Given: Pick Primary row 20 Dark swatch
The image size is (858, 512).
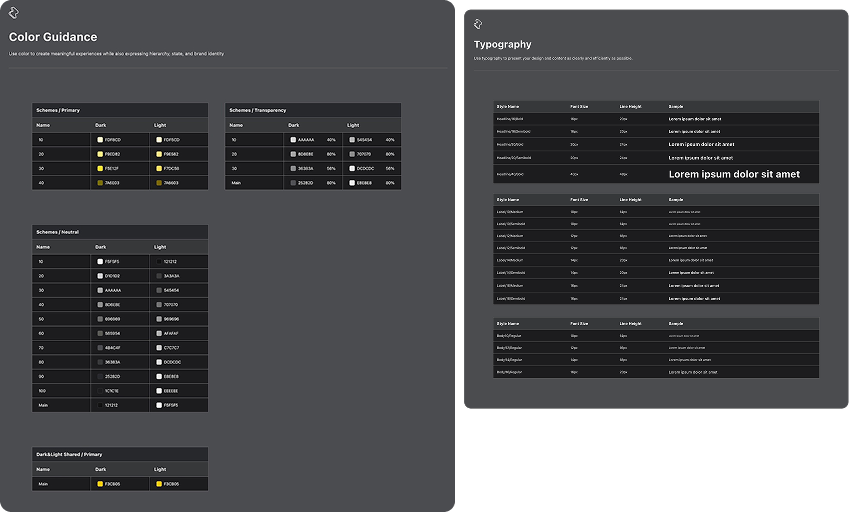Looking at the screenshot, I should (100, 154).
